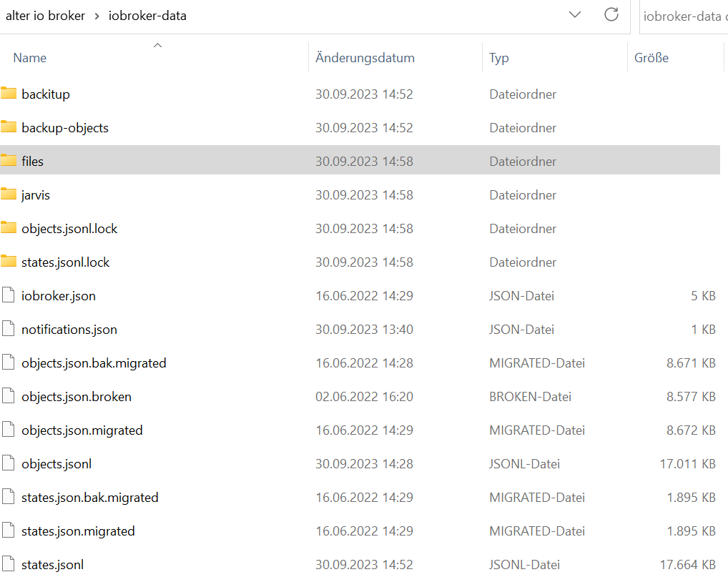Select the iobroker.json file name
The height and width of the screenshot is (582, 728).
[x=59, y=296]
